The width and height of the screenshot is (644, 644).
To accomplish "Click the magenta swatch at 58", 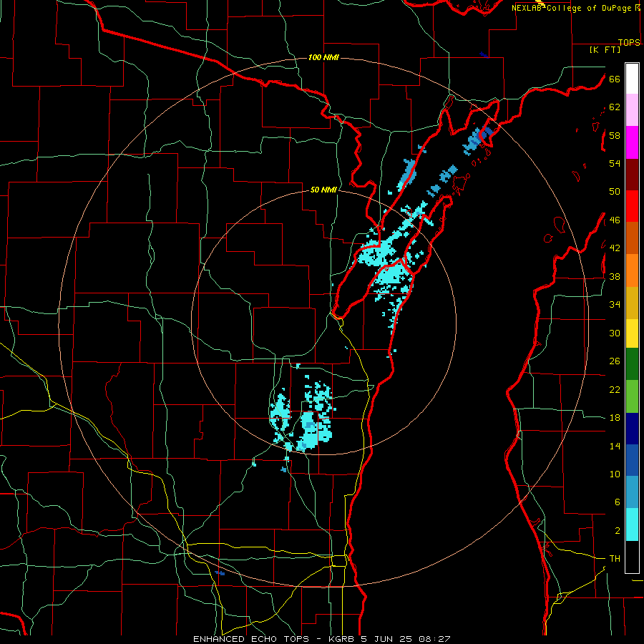I will pos(632,142).
